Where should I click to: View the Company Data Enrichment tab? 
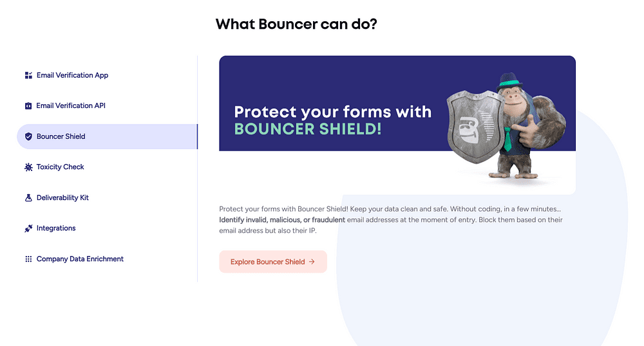(80, 259)
